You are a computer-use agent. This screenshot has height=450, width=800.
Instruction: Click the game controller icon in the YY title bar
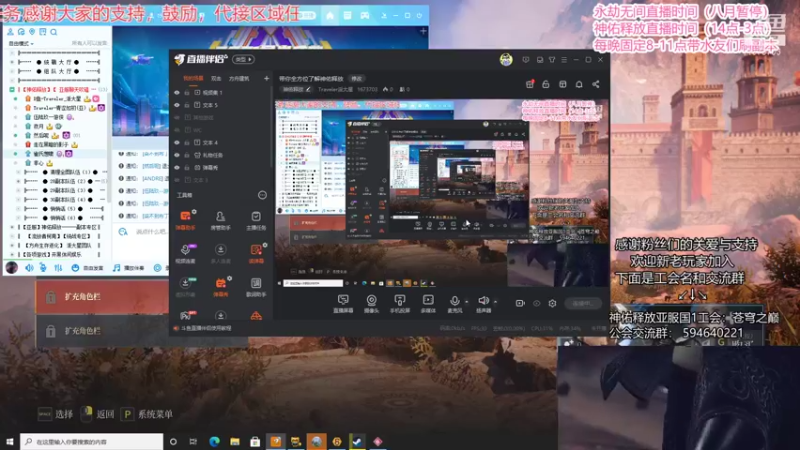click(364, 16)
